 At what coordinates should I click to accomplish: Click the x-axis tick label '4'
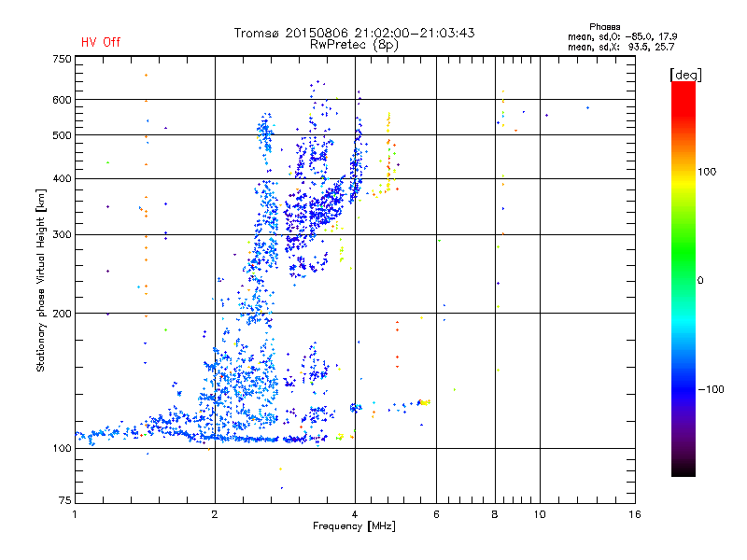coord(355,514)
